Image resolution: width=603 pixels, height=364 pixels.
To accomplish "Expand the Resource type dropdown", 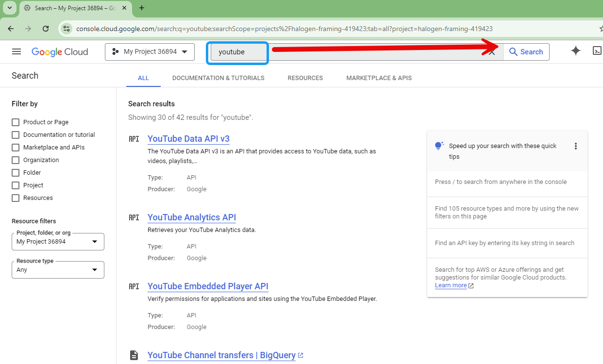I will point(58,270).
